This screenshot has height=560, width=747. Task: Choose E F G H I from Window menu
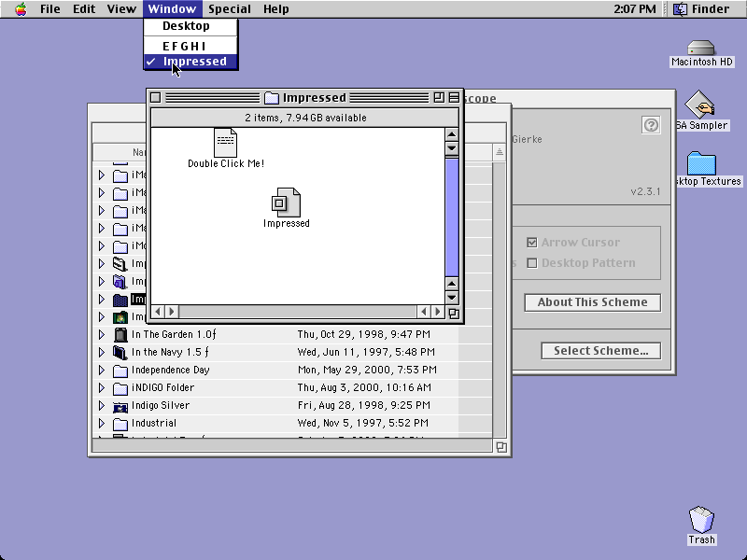[190, 46]
